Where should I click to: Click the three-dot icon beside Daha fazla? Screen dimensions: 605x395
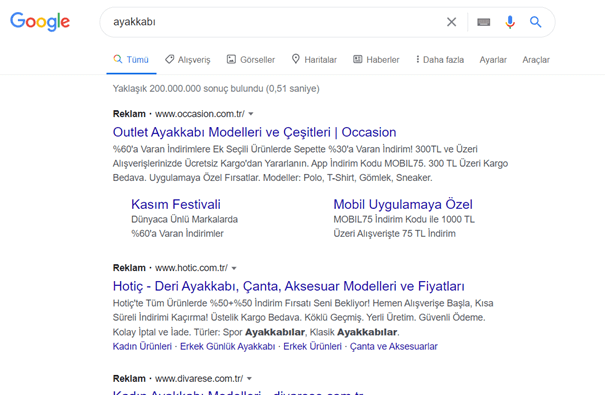(x=417, y=59)
